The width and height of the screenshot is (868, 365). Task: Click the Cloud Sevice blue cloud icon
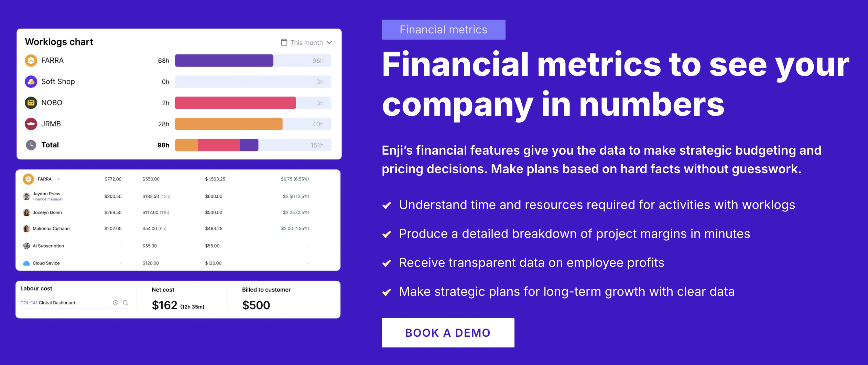click(x=26, y=263)
